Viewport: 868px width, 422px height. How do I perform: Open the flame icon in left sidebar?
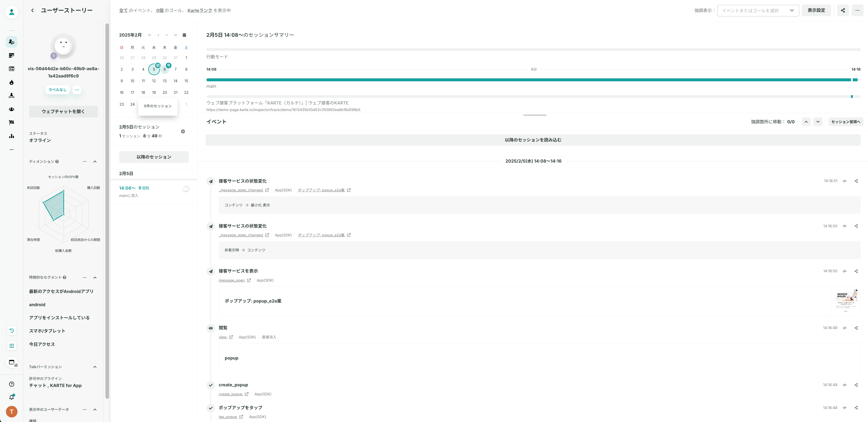coord(11,83)
